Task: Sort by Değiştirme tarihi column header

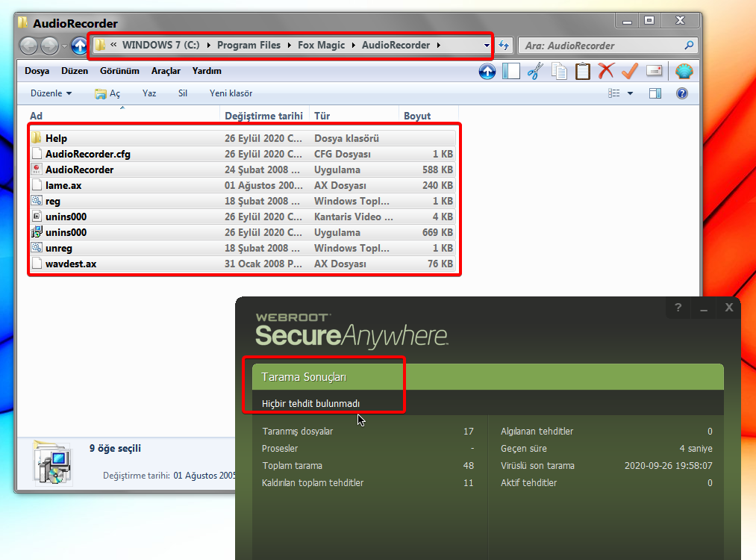Action: (263, 116)
